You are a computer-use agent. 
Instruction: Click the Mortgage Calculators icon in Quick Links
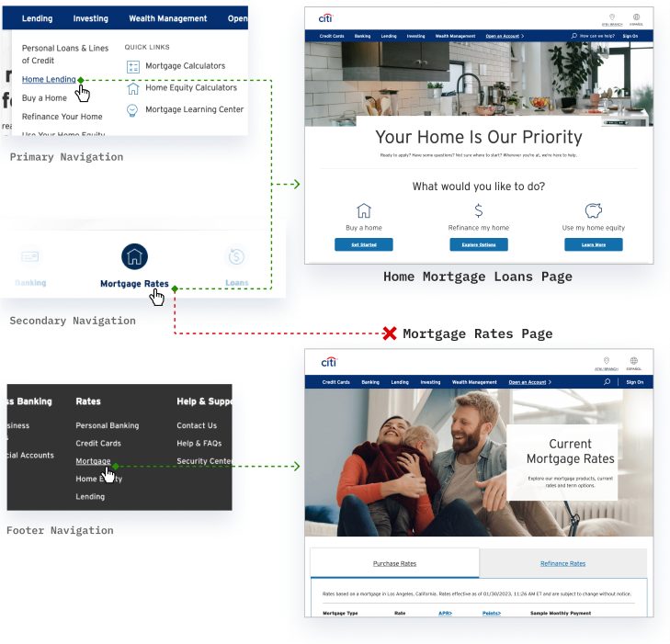133,67
